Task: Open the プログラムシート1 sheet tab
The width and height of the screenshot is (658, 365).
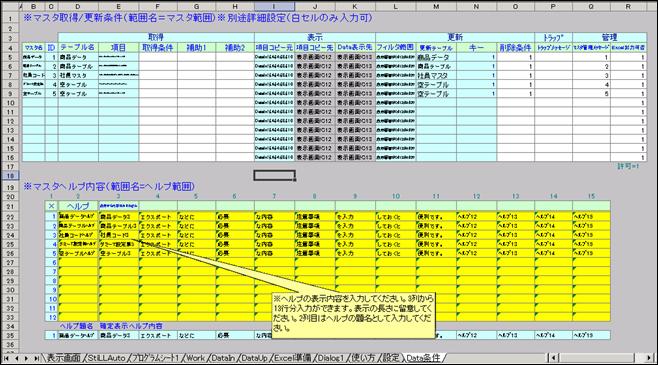Action: coord(156,358)
